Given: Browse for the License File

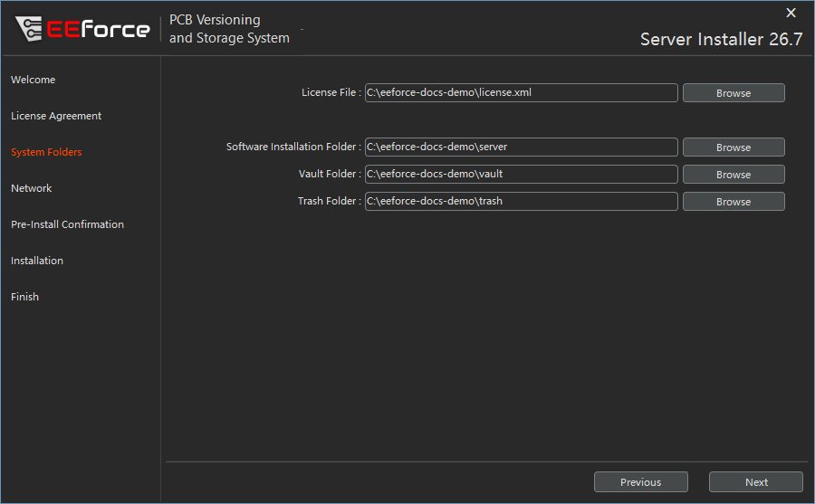Looking at the screenshot, I should (x=733, y=93).
